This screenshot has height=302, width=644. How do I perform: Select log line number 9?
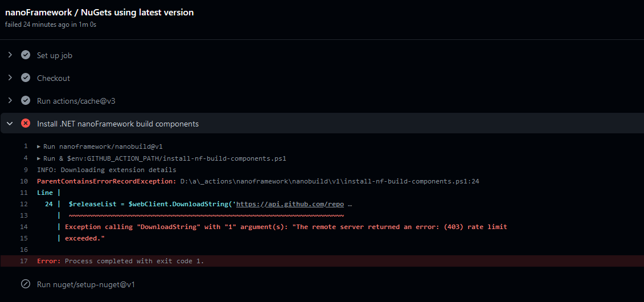(26, 170)
